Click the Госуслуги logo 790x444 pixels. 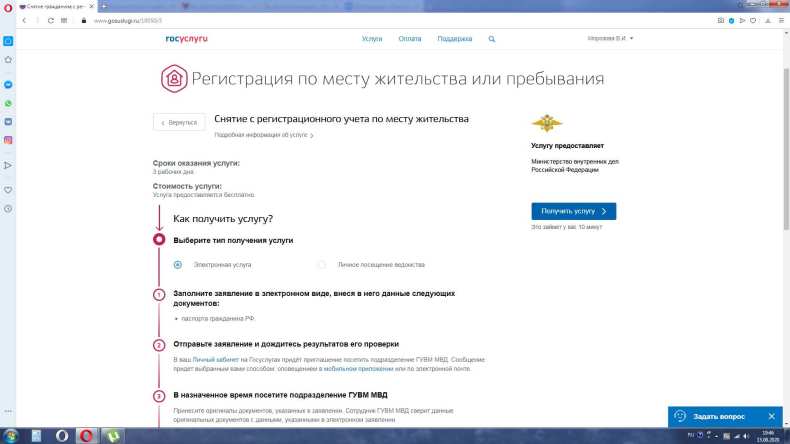[x=186, y=39]
